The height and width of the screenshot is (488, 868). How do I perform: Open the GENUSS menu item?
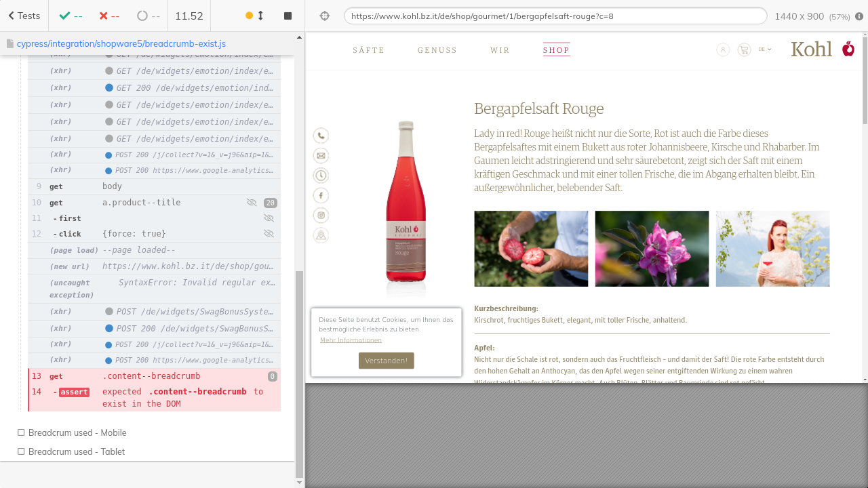tap(437, 50)
